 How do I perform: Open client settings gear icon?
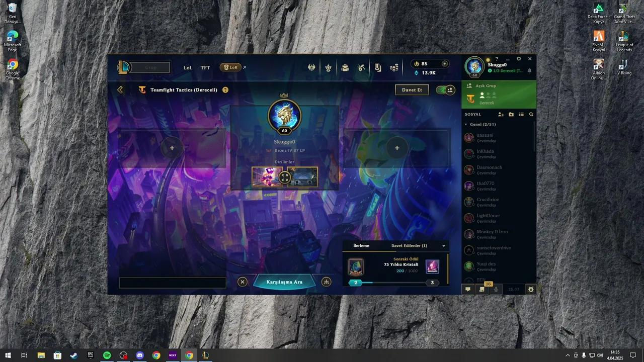pos(519,59)
